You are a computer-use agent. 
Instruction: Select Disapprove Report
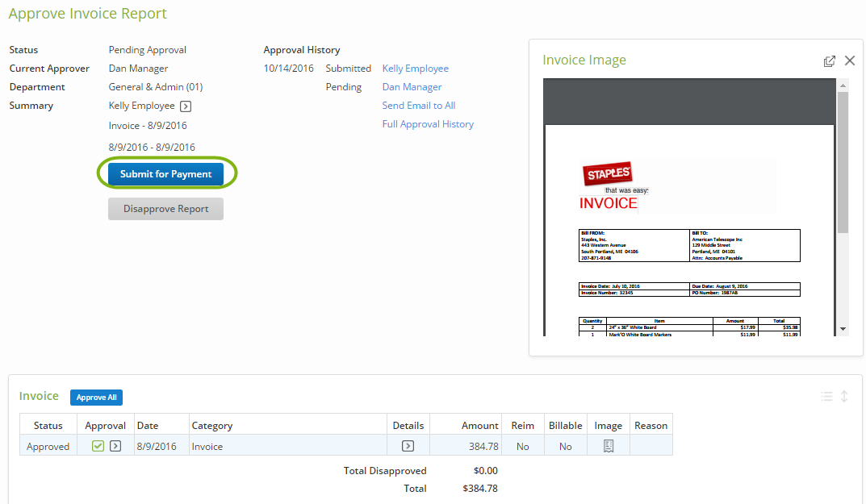click(165, 209)
